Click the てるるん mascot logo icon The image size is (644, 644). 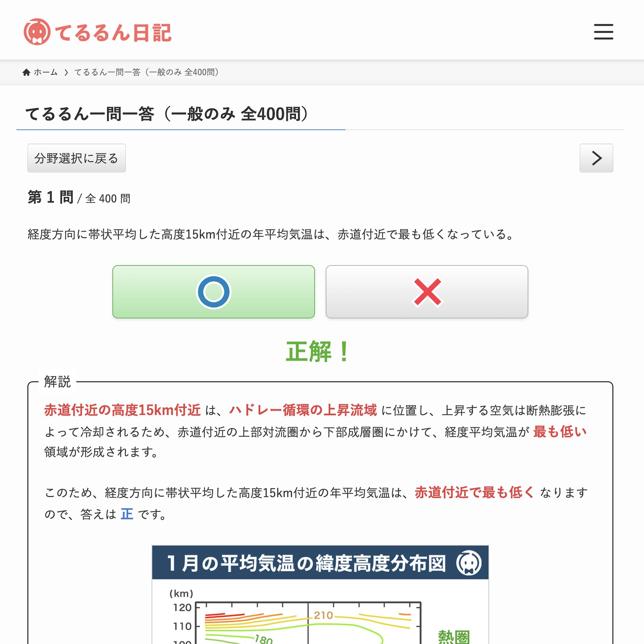(x=37, y=32)
